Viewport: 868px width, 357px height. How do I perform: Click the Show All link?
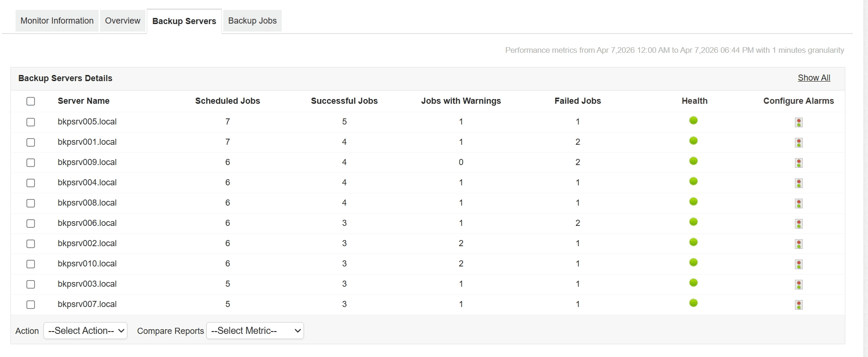(x=814, y=78)
